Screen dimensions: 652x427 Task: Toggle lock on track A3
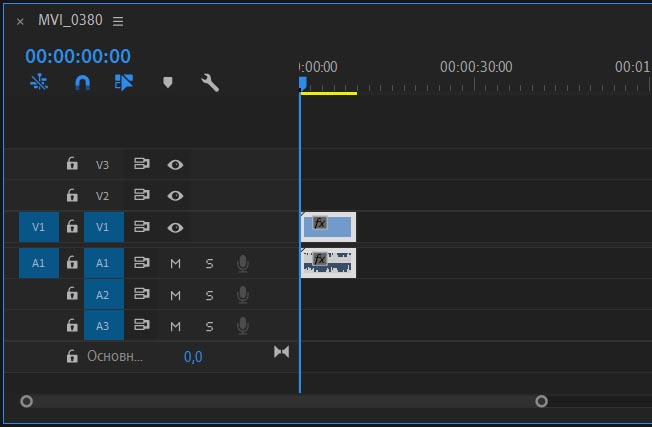tap(72, 325)
